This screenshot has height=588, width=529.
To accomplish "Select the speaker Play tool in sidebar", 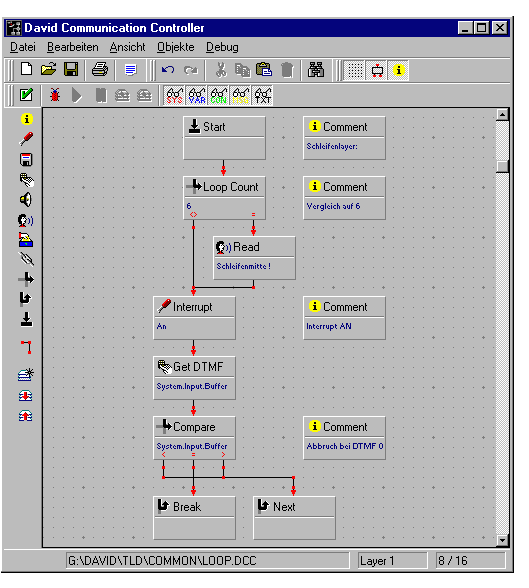I will [26, 200].
